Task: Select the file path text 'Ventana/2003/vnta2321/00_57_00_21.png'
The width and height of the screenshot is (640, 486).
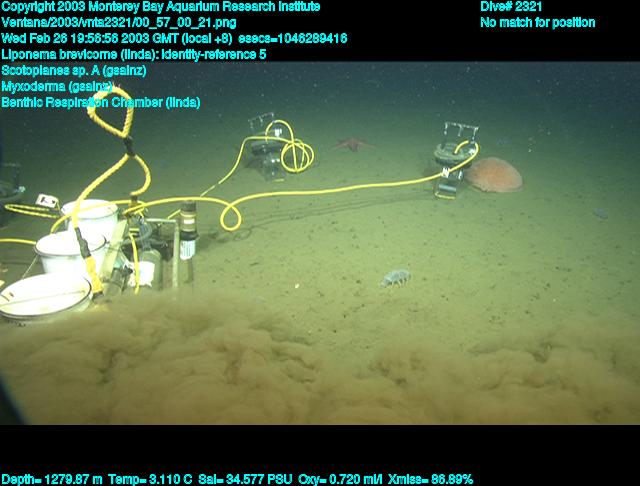Action: pyautogui.click(x=119, y=22)
